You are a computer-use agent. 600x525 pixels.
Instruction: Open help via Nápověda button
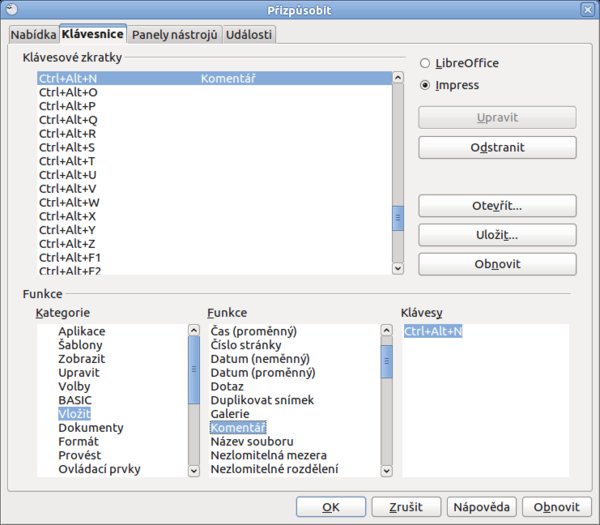tap(481, 507)
